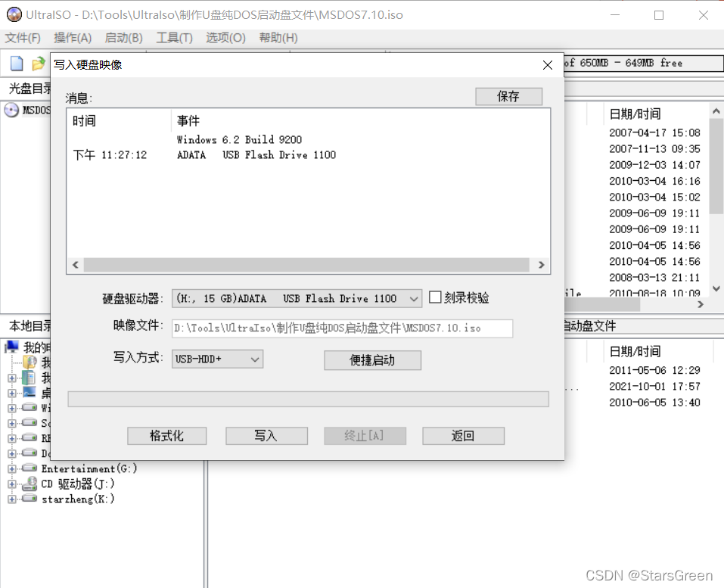Select the row dated 2010-03-04 16:16

click(x=654, y=181)
